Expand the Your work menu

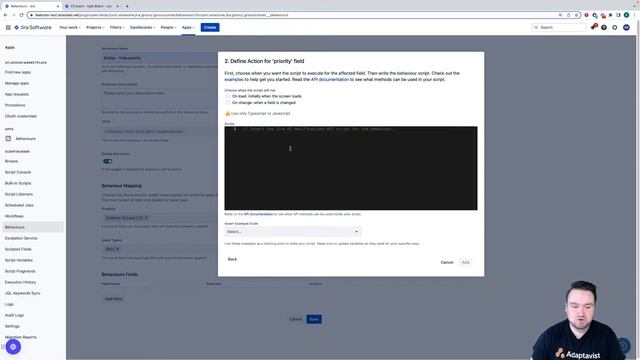(x=70, y=27)
